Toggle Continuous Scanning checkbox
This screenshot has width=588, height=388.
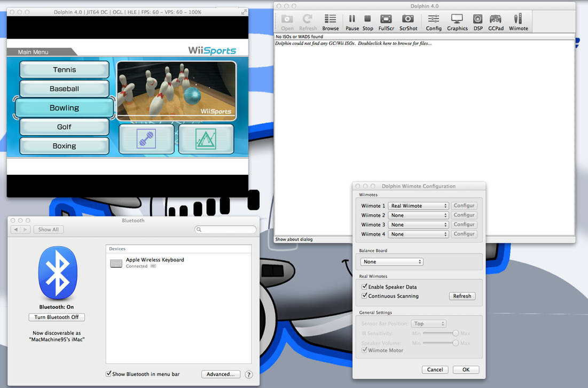click(x=364, y=296)
